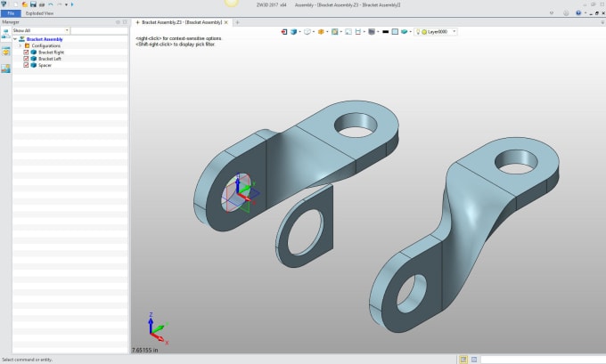Open the assembly tree manager sidebar icon
This screenshot has height=364, width=606.
(6, 35)
